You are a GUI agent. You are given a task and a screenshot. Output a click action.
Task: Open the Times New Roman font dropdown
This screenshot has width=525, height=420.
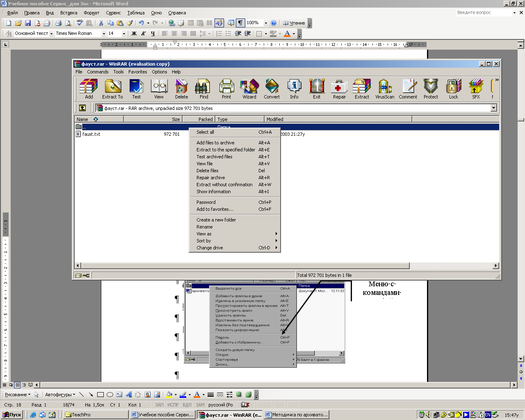pyautogui.click(x=104, y=34)
